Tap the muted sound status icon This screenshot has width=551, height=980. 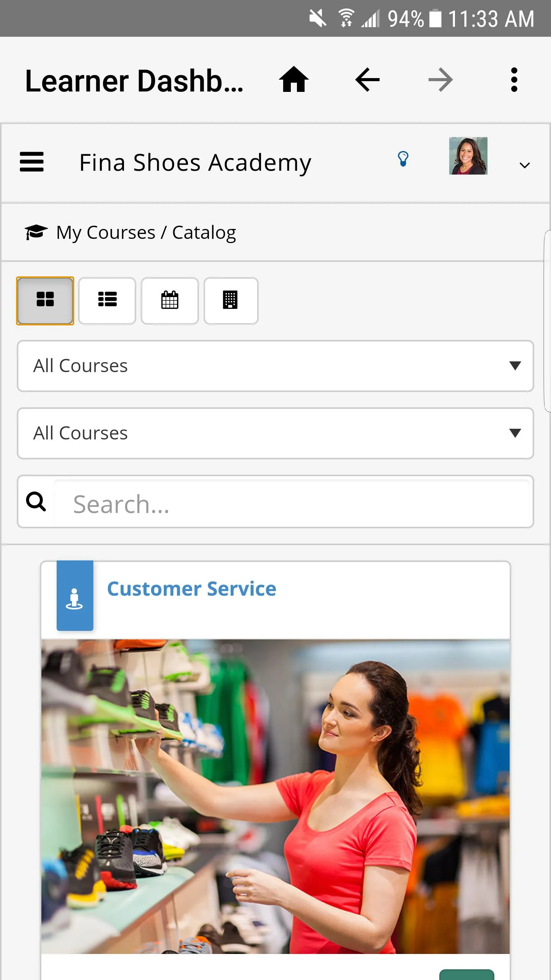click(x=318, y=18)
